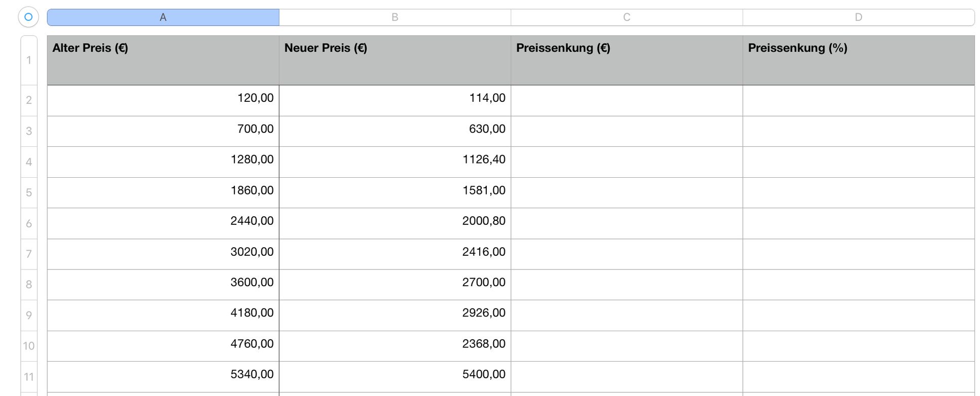The width and height of the screenshot is (980, 396).
Task: Select the cell containing 2000,80
Action: coord(395,223)
